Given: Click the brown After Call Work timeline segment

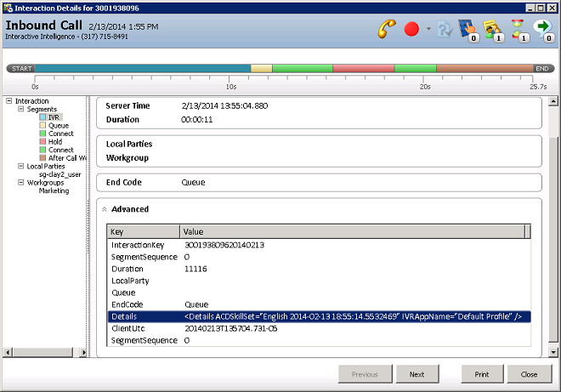Looking at the screenshot, I should 484,68.
